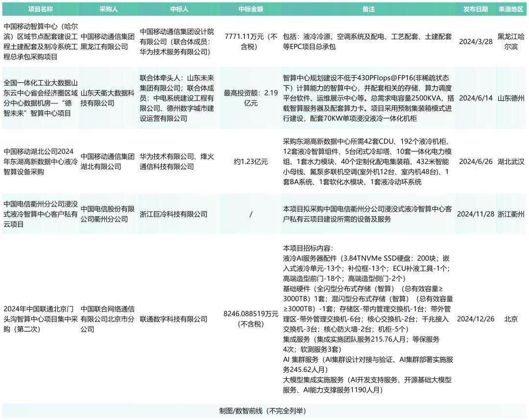Viewport: 529px width, 420px height.
Task: Click the region cell 湖北武汉
Action: [511, 161]
